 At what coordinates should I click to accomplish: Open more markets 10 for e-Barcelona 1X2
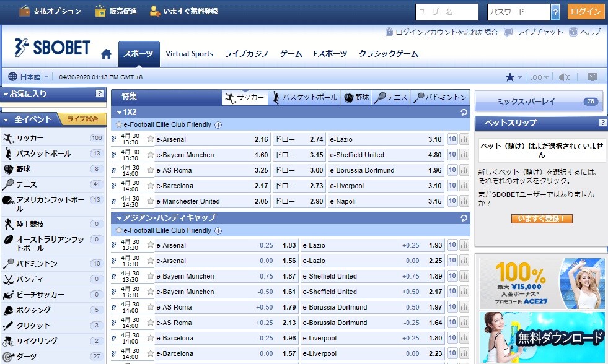(452, 186)
